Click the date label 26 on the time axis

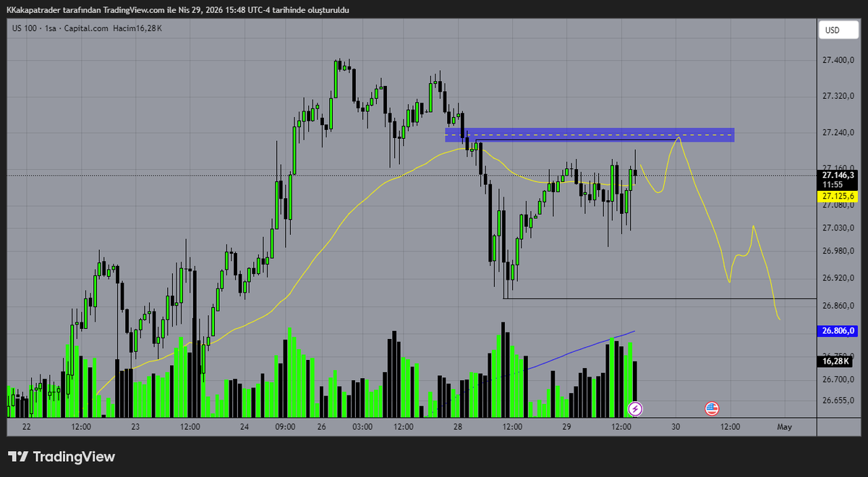[x=322, y=427]
